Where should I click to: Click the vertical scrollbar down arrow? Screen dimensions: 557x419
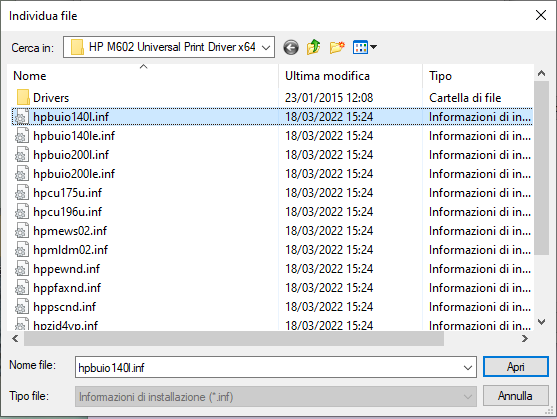[541, 322]
